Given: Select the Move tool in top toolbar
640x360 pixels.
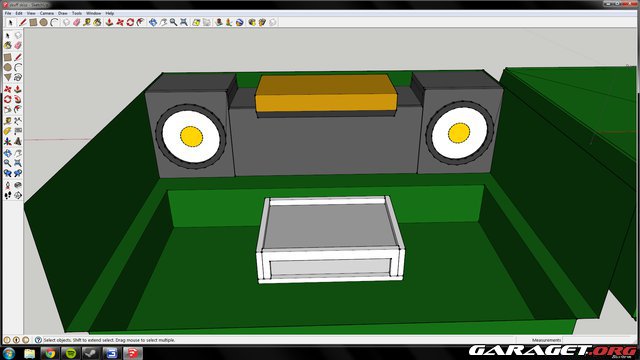Looking at the screenshot, I should click(x=120, y=22).
